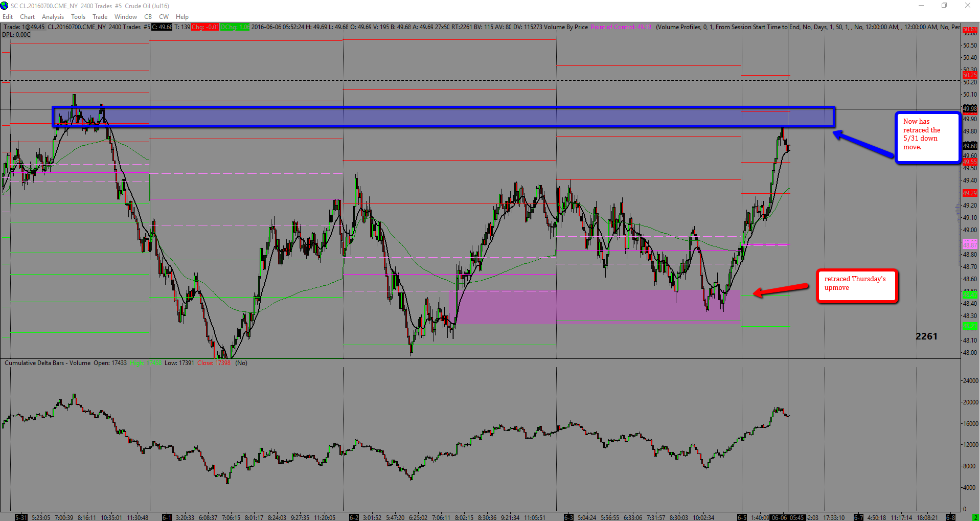
Task: Restore down the chart window
Action: (x=944, y=6)
